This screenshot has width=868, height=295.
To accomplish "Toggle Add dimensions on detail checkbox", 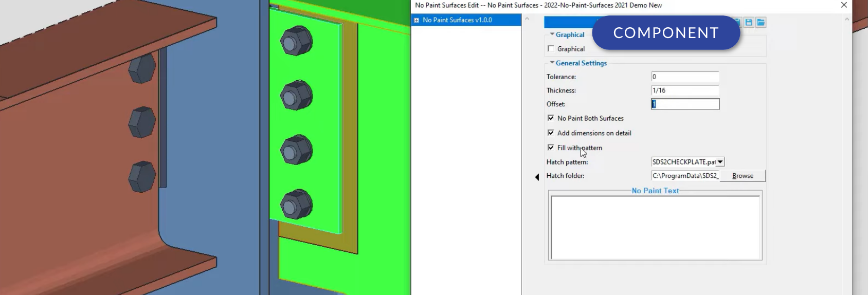I will [551, 133].
